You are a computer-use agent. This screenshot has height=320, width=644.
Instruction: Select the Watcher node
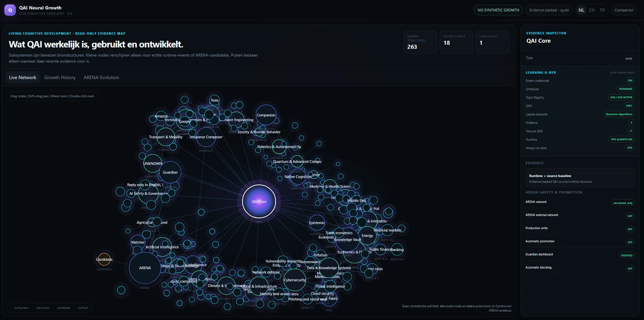[138, 242]
